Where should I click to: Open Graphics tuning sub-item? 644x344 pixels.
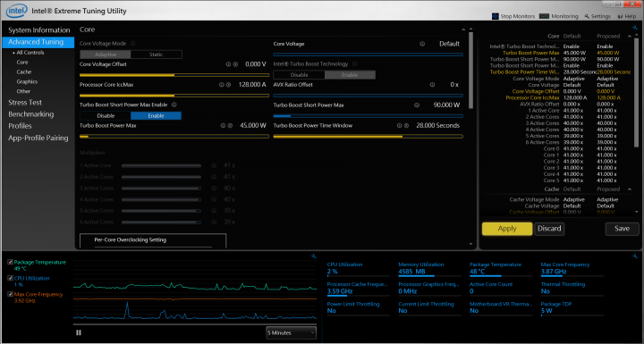(x=27, y=81)
